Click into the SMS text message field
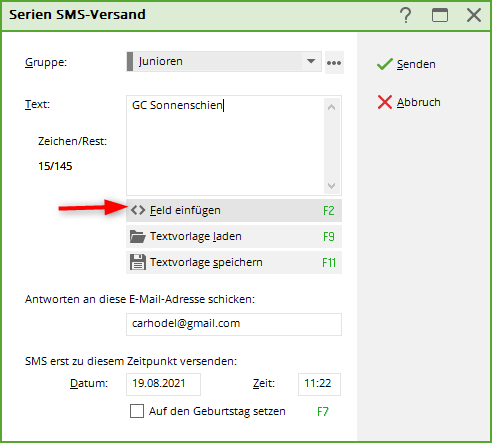The image size is (492, 443). 225,145
